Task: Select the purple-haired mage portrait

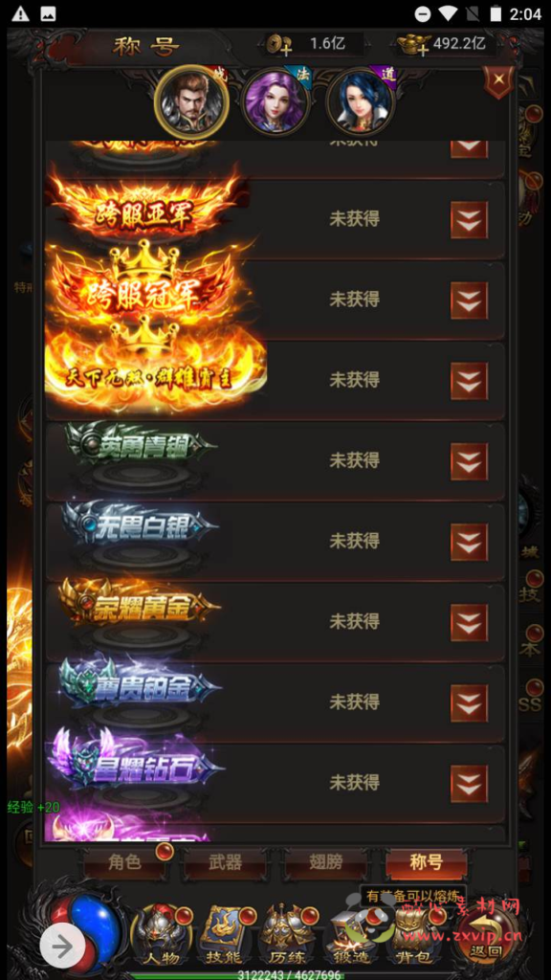Action: click(x=275, y=101)
